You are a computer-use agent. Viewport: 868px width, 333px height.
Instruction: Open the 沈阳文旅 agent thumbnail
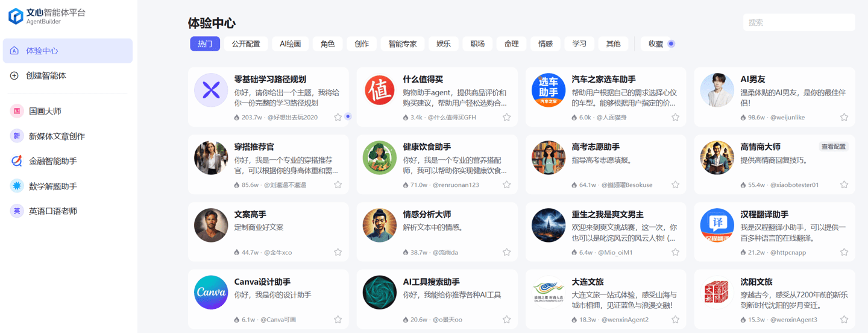pos(717,293)
